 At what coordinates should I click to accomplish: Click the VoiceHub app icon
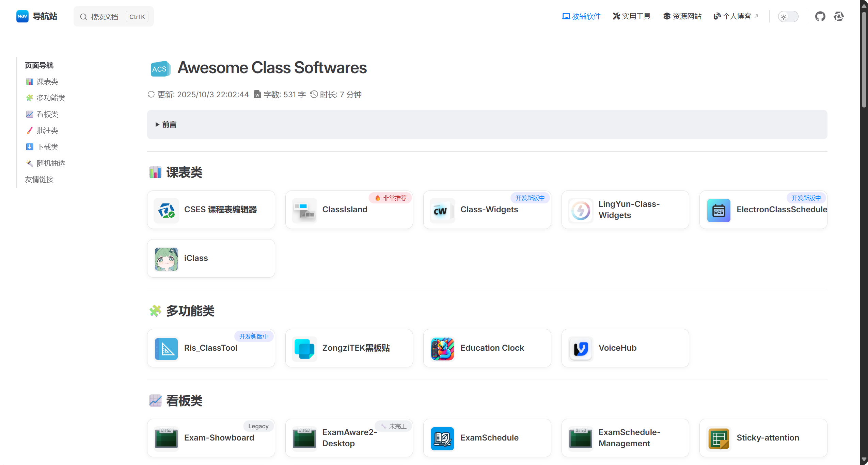581,348
